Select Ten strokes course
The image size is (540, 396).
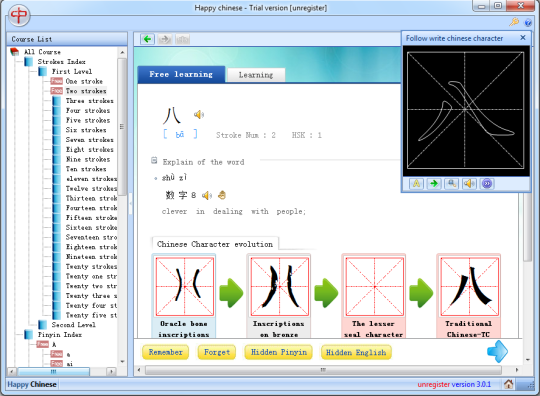tap(86, 169)
